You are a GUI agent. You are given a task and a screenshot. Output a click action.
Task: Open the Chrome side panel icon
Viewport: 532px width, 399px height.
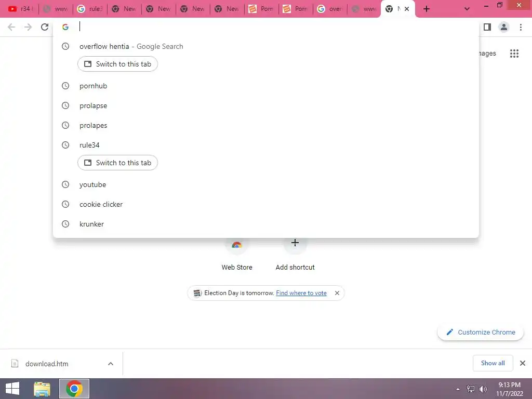pyautogui.click(x=487, y=27)
